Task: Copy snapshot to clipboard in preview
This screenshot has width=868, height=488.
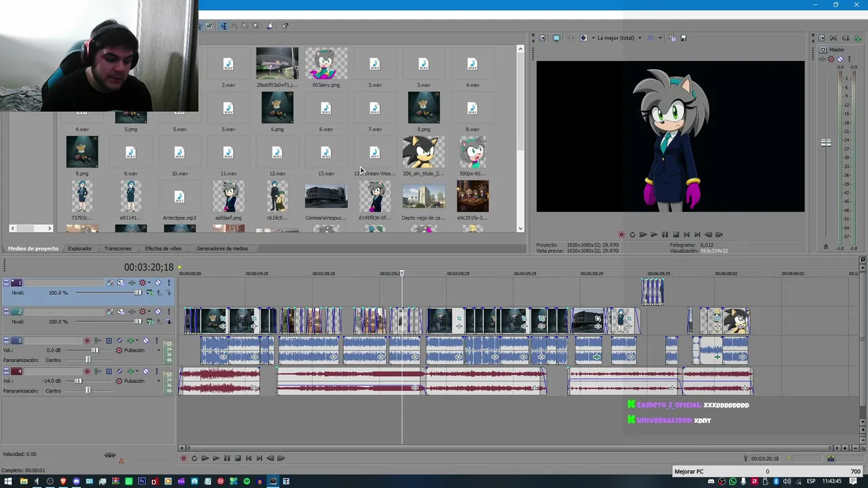Action: (672, 38)
